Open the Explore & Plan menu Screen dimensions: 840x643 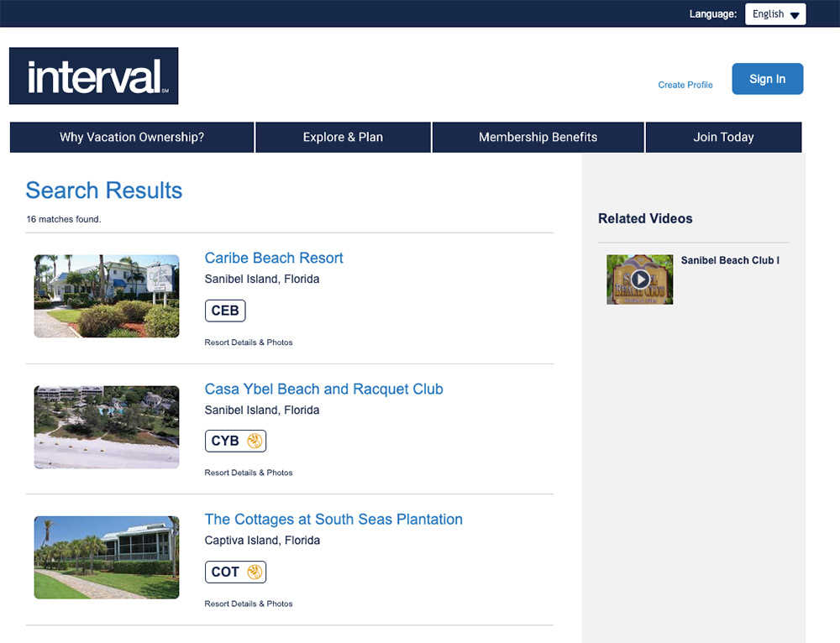coord(343,137)
